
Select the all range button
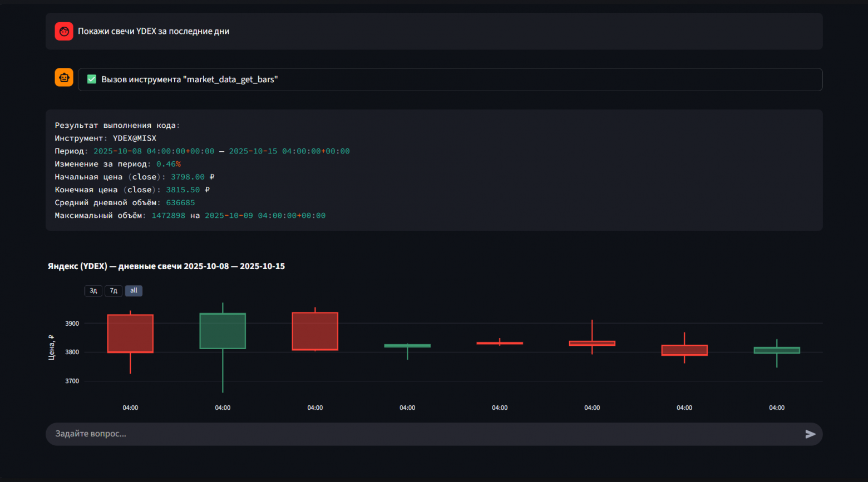pyautogui.click(x=134, y=291)
